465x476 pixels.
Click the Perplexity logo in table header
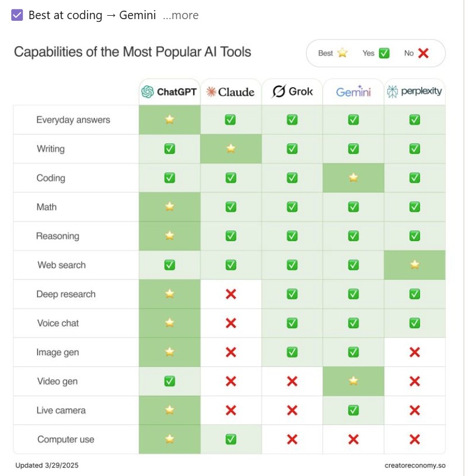pyautogui.click(x=414, y=92)
